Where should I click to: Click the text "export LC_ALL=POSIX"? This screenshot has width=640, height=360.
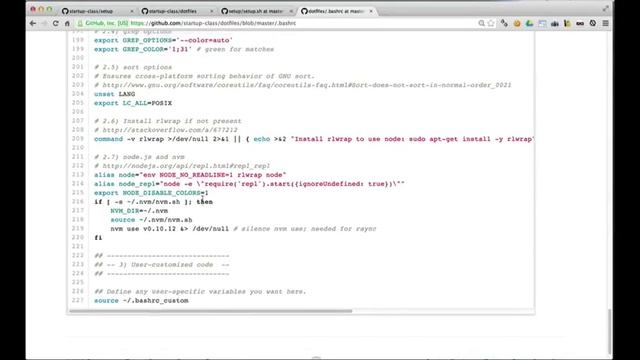133,103
